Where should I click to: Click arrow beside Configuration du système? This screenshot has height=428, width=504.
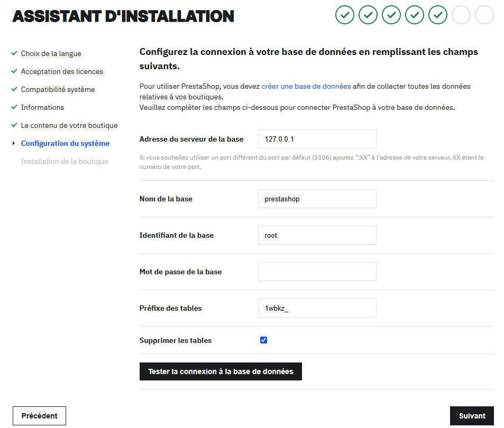14,143
